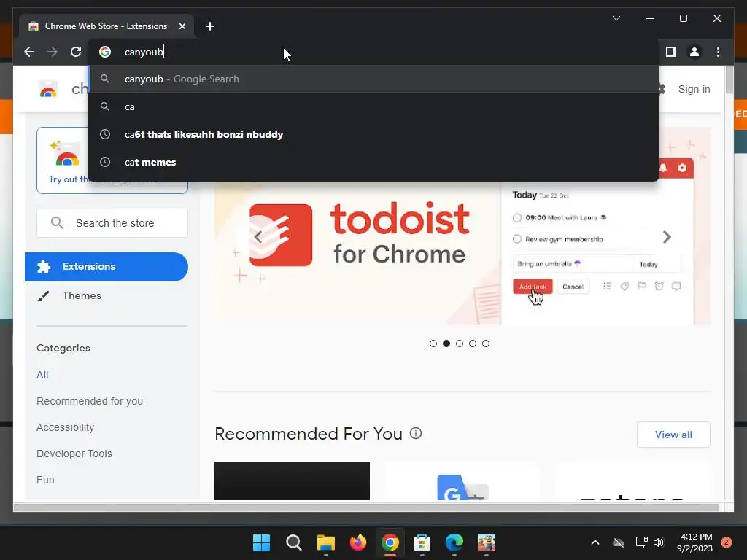Select the second carousel slide dot
Image resolution: width=747 pixels, height=560 pixels.
click(x=446, y=343)
